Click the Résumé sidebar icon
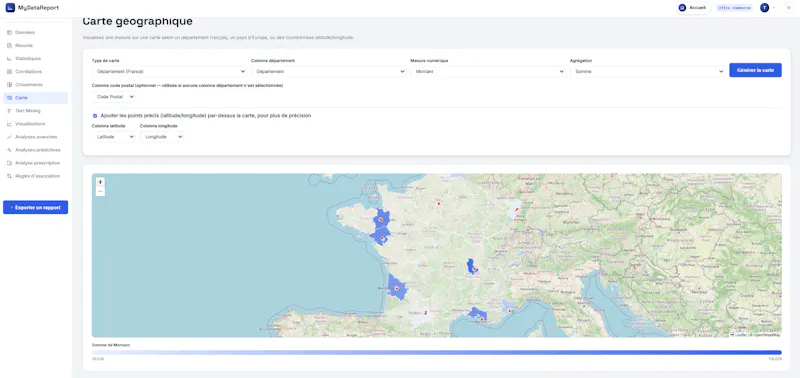Screen dimensions: 800x378 coord(9,45)
